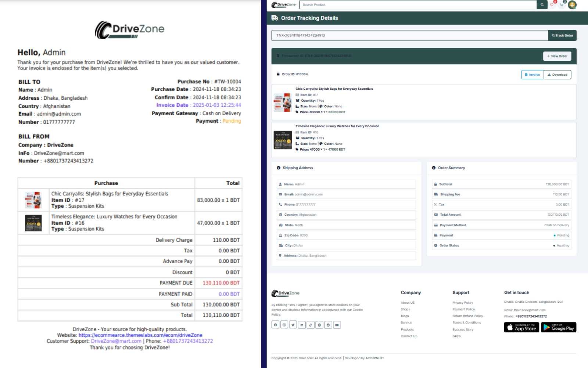The width and height of the screenshot is (588, 368).
Task: Click the Google Play badge
Action: click(x=559, y=327)
